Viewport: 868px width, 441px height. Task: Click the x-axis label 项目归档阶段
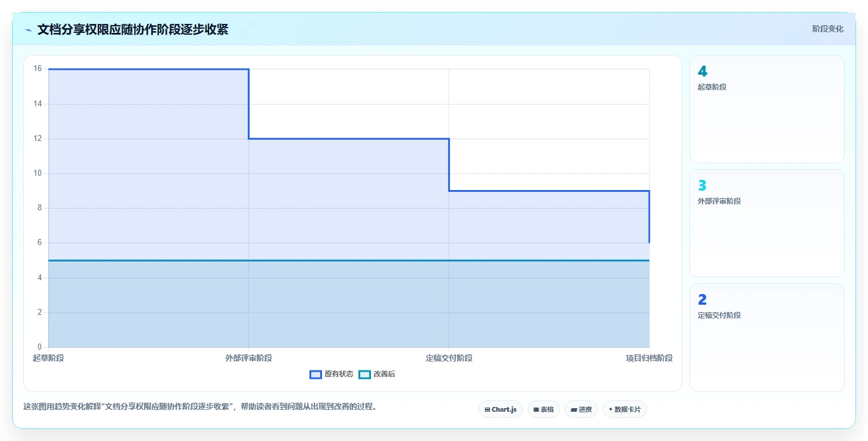tap(649, 358)
